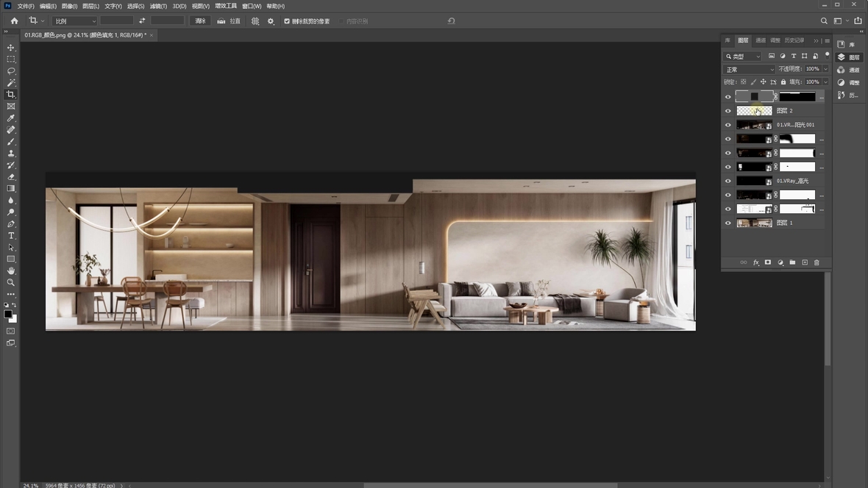Open the 比例 crop ratio dropdown
The image size is (868, 488).
[x=74, y=21]
